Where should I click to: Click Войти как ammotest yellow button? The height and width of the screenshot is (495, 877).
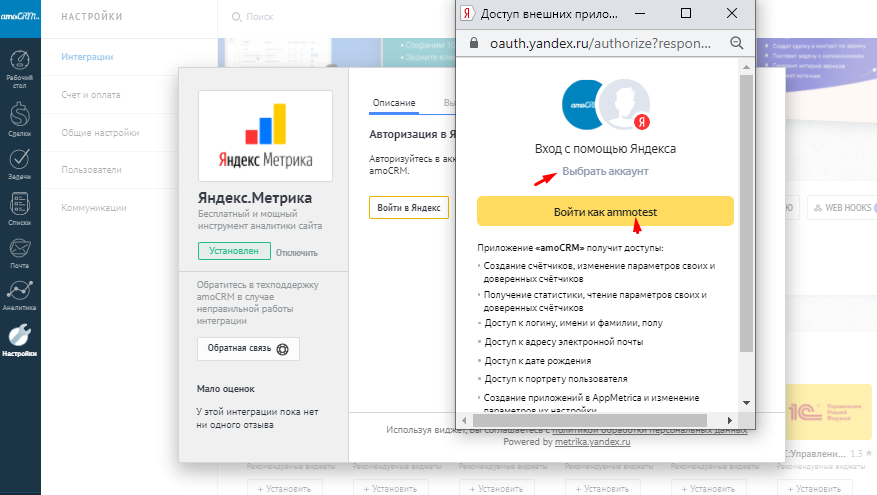coord(605,211)
